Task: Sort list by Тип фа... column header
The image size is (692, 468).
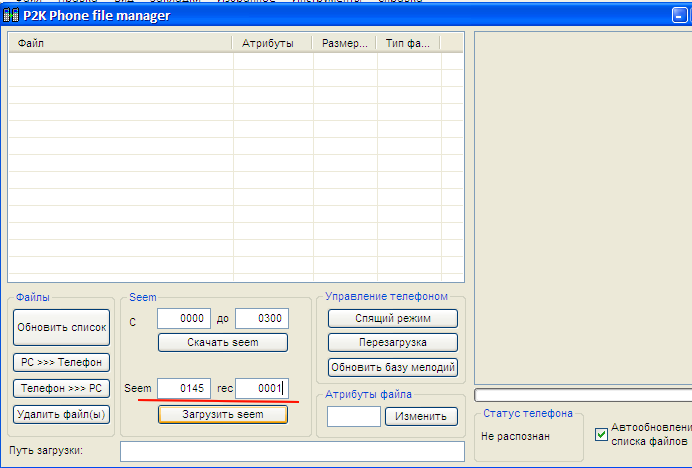Action: (x=408, y=43)
